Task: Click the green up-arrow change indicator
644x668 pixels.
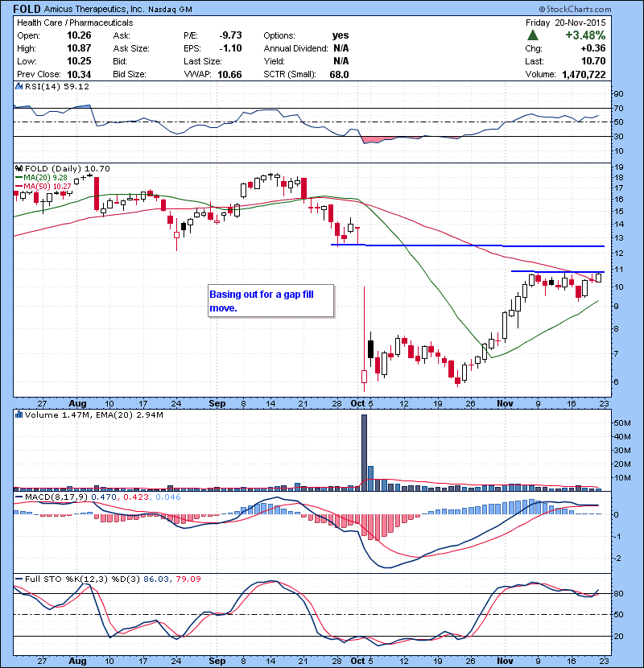Action: click(x=532, y=35)
